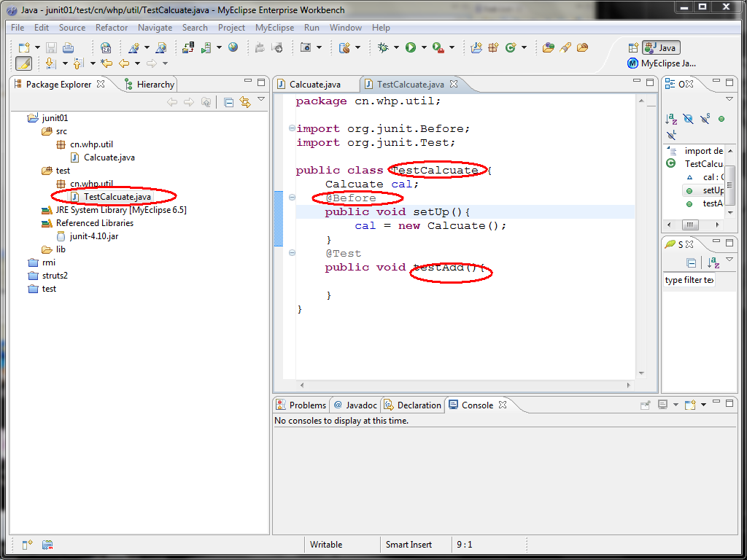Select the Java perspective button
The image size is (747, 560).
[x=661, y=47]
